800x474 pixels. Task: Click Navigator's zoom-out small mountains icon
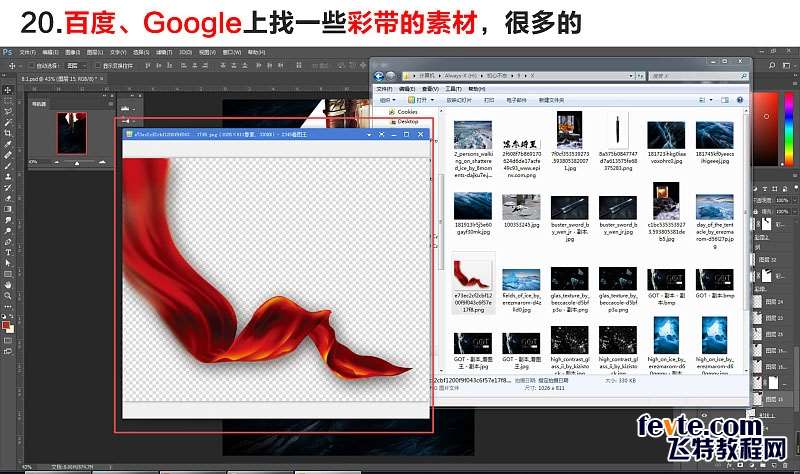pyautogui.click(x=56, y=162)
